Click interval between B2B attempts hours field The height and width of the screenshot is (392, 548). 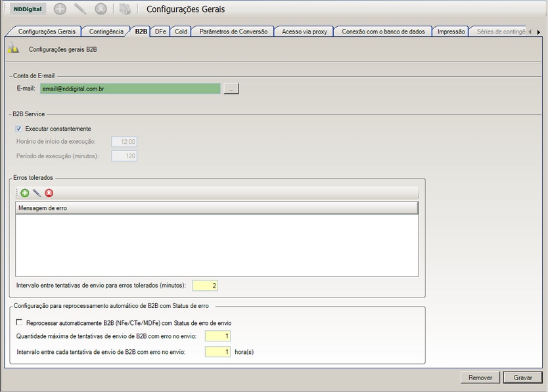[217, 352]
